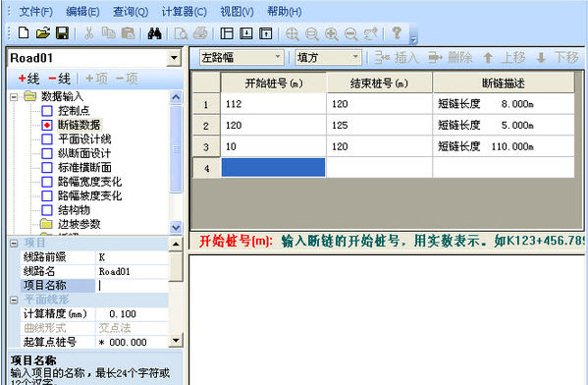Screen dimensions: 588x385
Task: Click property panel scrollbar down arrow
Action: [176, 341]
